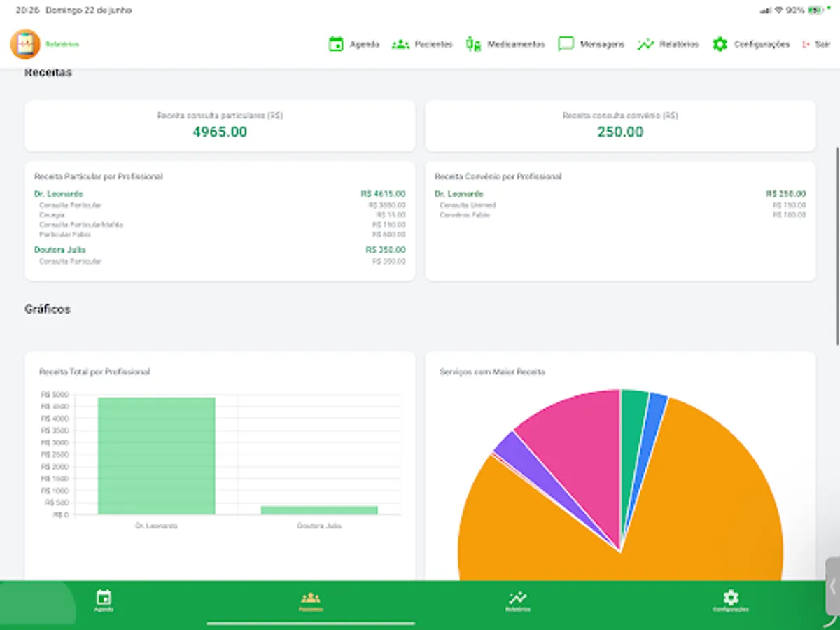840x630 pixels.
Task: Open Mensagens chat icon in top navigation
Action: click(566, 44)
